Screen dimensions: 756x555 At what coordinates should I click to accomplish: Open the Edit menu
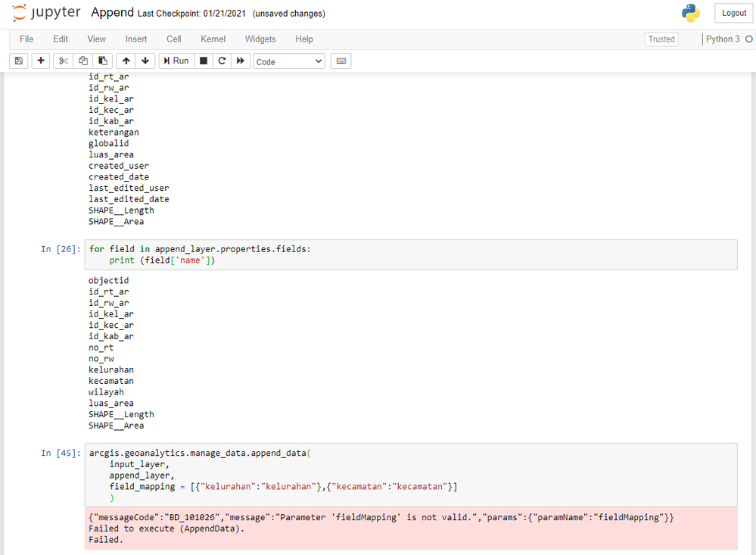coord(61,39)
